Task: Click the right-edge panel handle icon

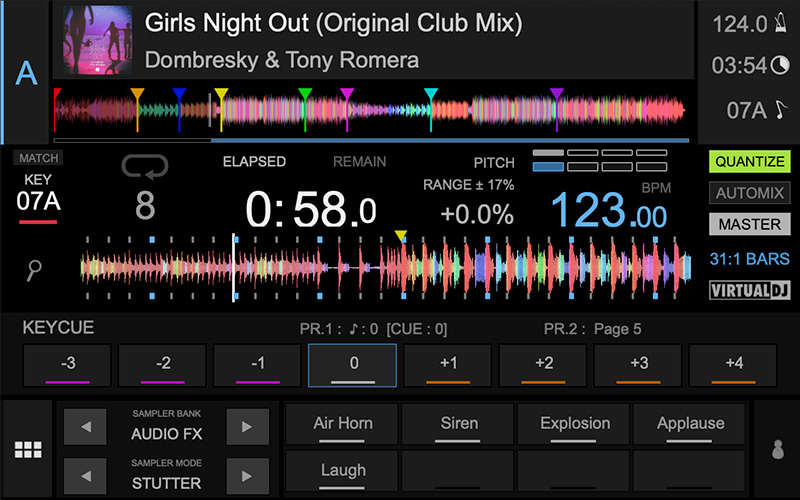Action: click(777, 449)
